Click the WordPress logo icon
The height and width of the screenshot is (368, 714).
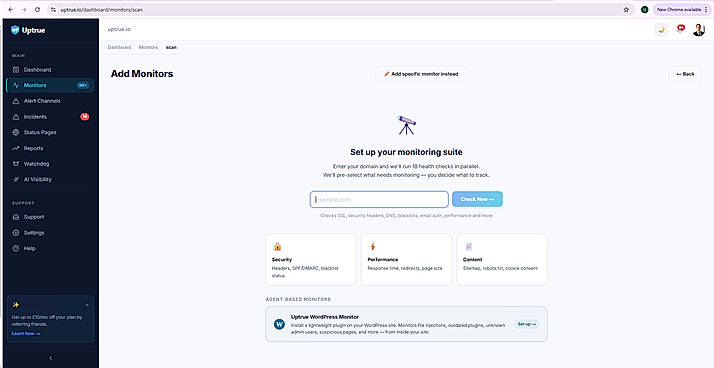pyautogui.click(x=279, y=324)
